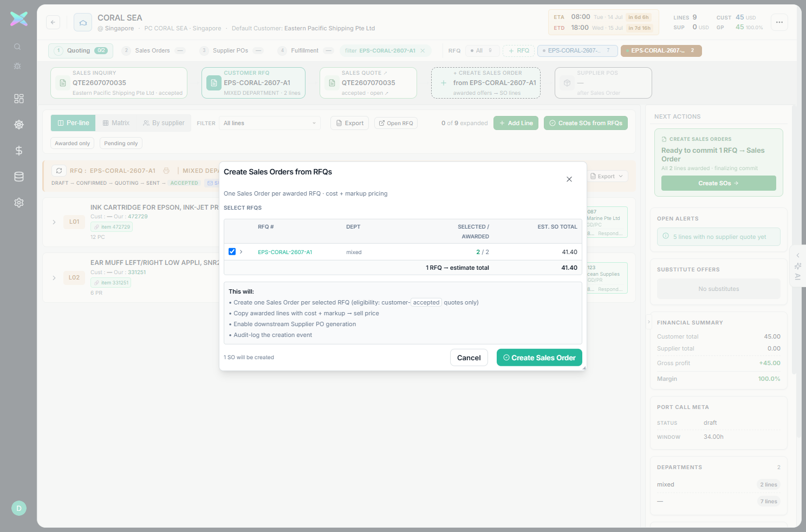Click the refresh icon beside RFQ EPS-CORAL-2607-A1

[59, 171]
